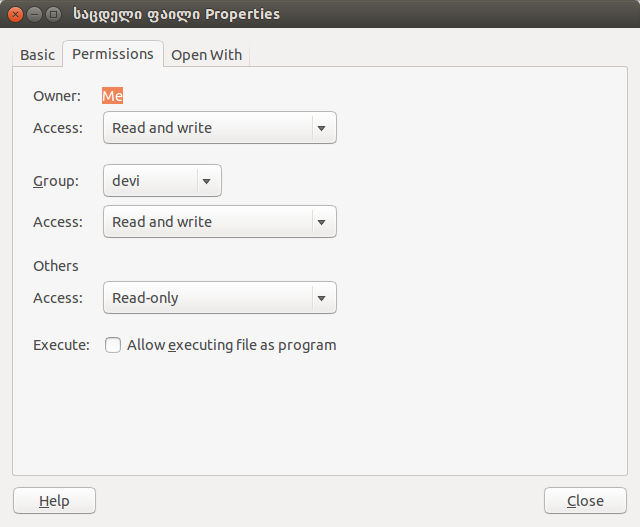Click the Properties window title text
Viewport: 640px width, 527px height.
(176, 14)
